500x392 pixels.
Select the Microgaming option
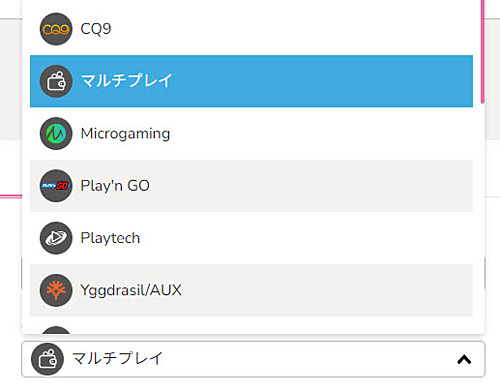251,133
